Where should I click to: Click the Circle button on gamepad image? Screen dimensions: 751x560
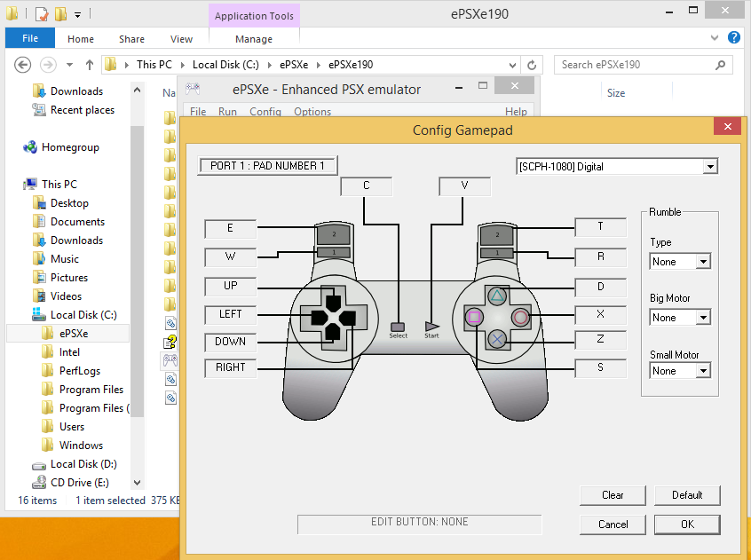[x=520, y=317]
